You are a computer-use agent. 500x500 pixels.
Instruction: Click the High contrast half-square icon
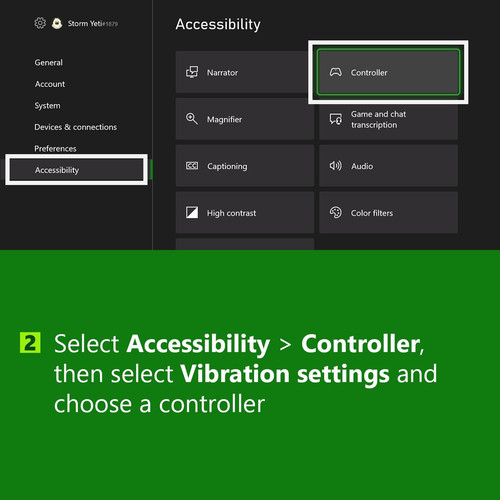tap(192, 212)
